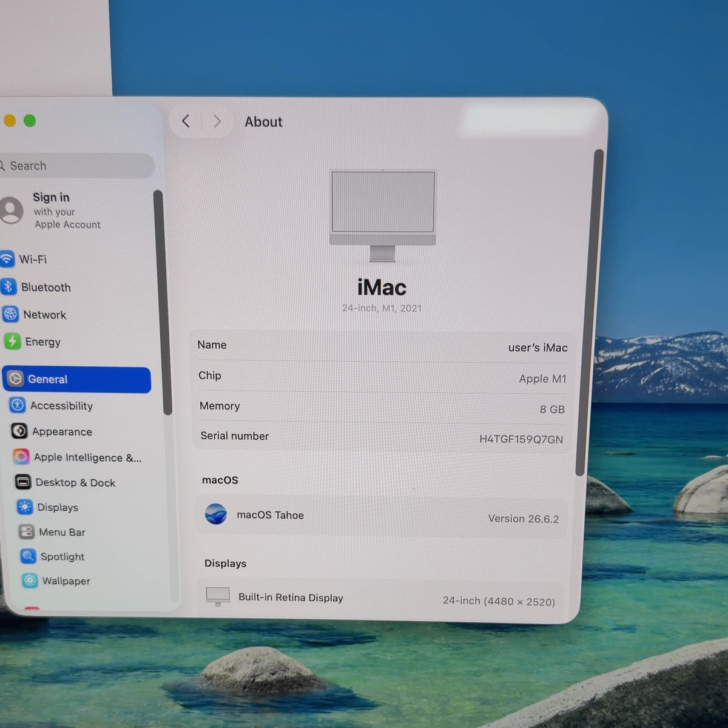Click the "24-inch (4480 × 2520)" resolution text
728x728 pixels.
(x=499, y=601)
